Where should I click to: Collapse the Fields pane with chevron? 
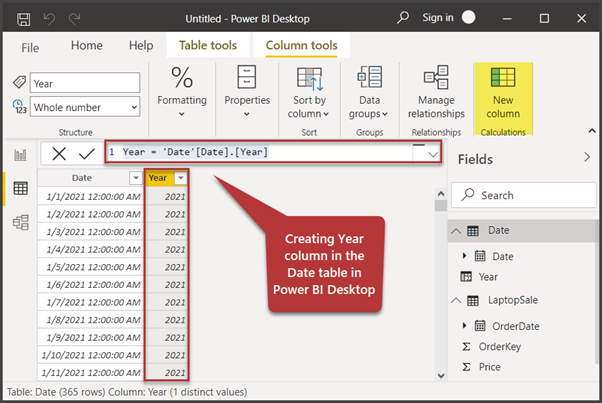click(x=587, y=157)
